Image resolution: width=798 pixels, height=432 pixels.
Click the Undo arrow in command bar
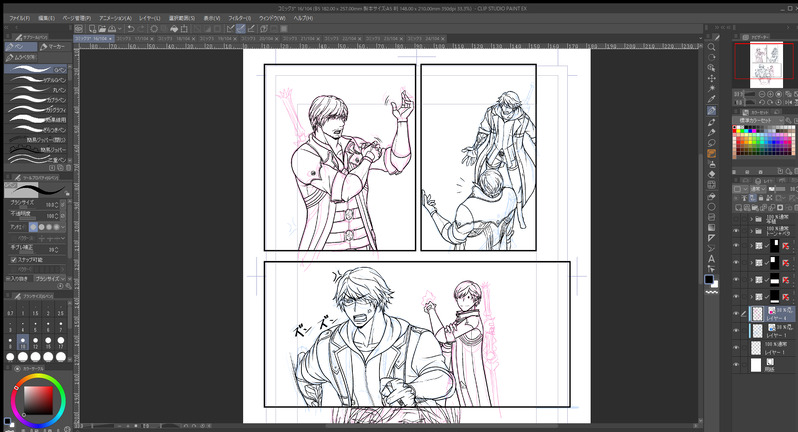(131, 28)
